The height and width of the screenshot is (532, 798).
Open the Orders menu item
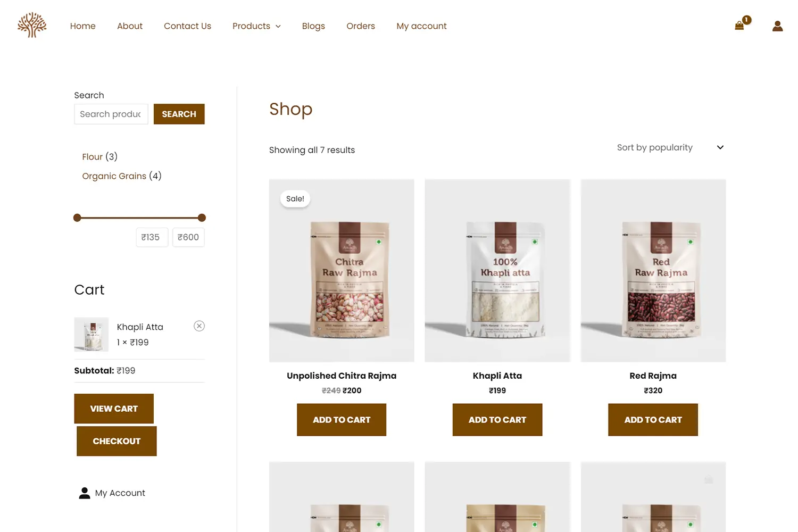[x=361, y=26]
